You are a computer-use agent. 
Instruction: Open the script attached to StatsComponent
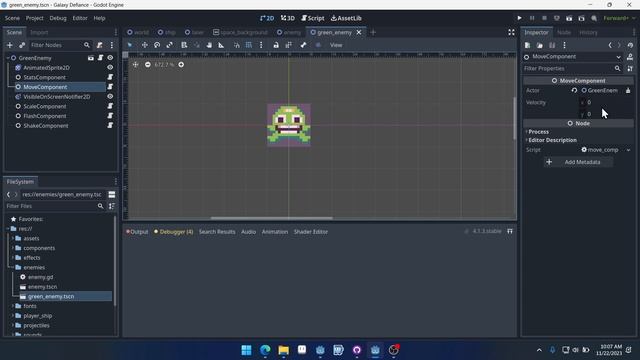[110, 77]
